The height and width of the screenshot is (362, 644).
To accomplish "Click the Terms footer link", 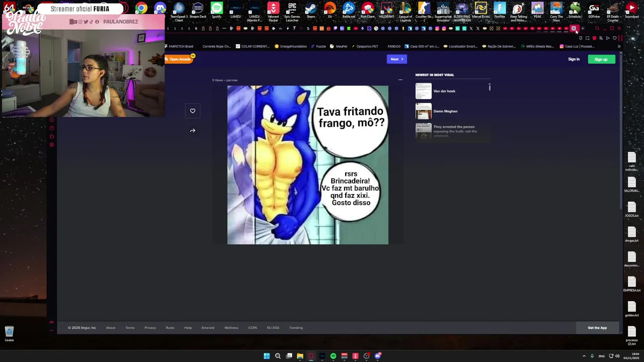I will (130, 328).
